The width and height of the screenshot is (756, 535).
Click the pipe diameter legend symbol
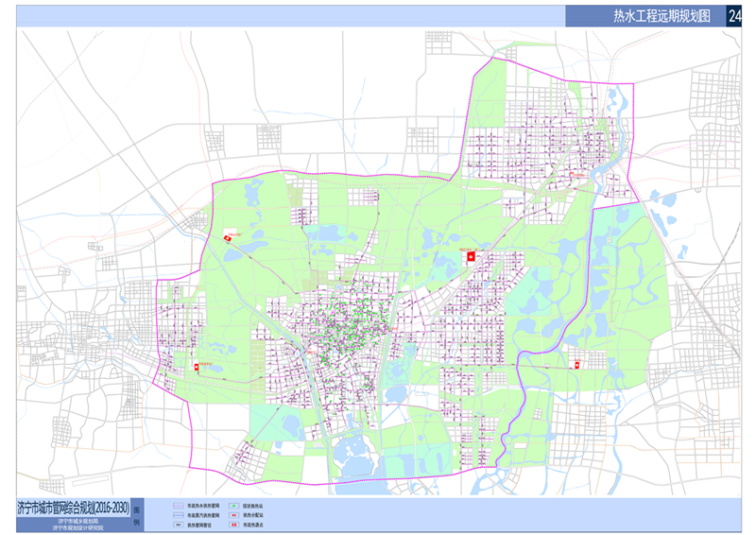tap(179, 525)
